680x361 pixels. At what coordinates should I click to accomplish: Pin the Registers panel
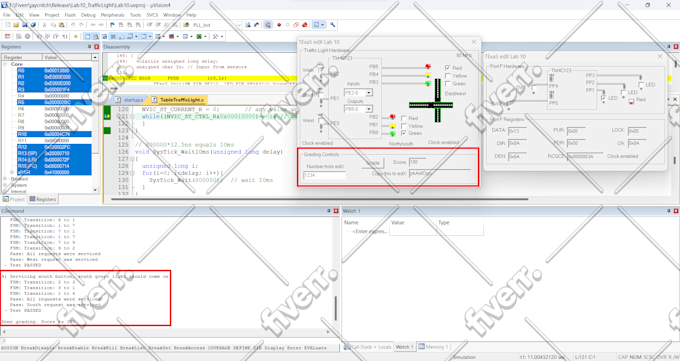(90, 47)
